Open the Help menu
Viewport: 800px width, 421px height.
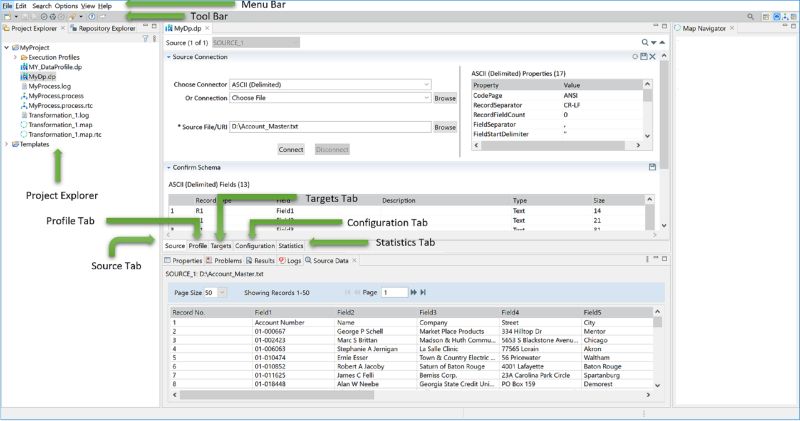click(105, 6)
